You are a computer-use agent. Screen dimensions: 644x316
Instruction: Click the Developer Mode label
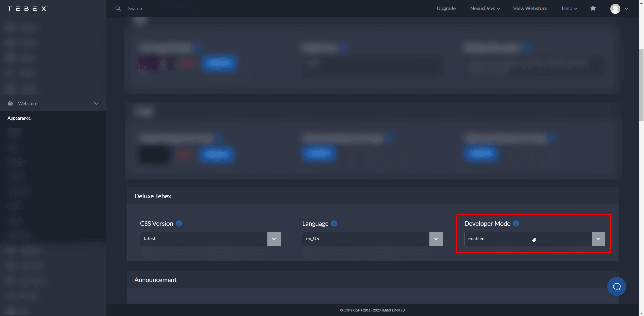coord(487,223)
